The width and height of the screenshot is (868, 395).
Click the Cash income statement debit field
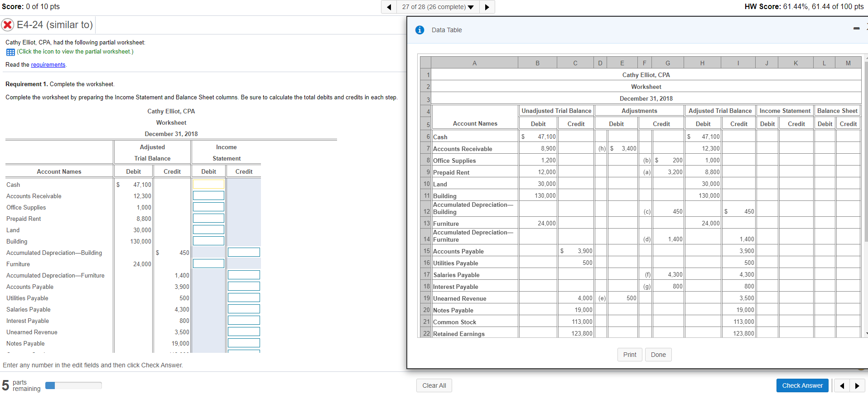(208, 184)
